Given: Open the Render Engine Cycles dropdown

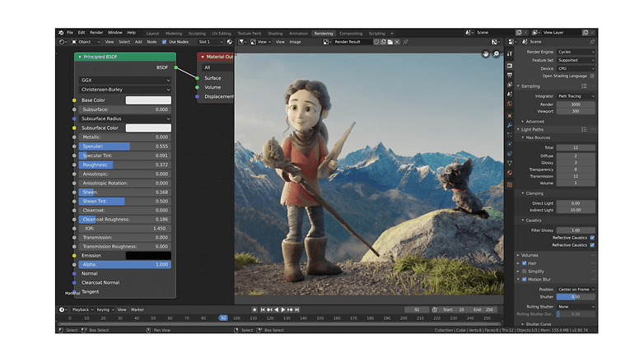Looking at the screenshot, I should [x=576, y=52].
